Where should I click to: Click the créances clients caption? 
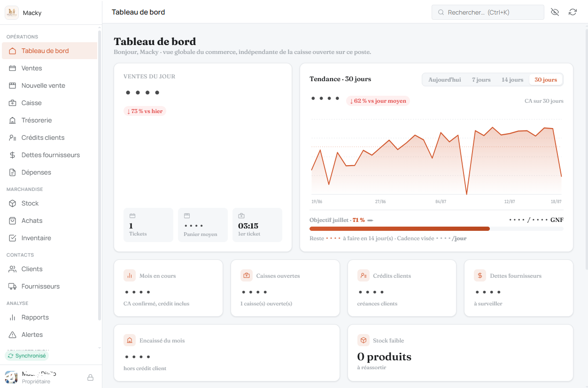377,304
